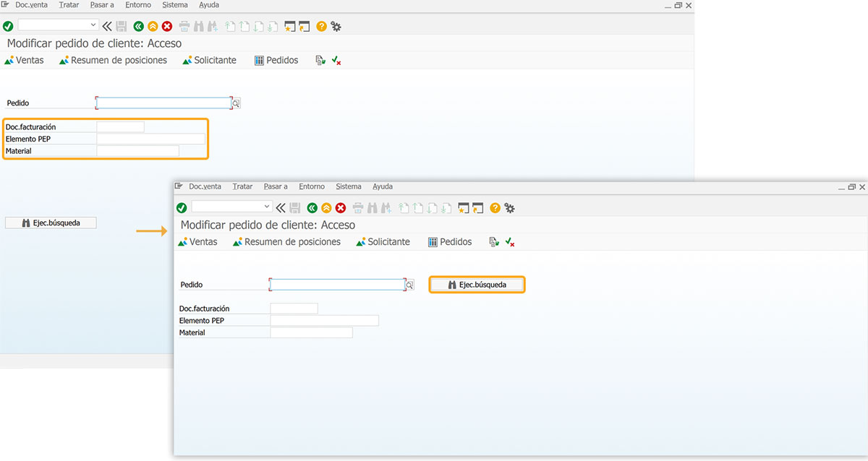
Task: Click Ventas button in back window
Action: (x=24, y=61)
